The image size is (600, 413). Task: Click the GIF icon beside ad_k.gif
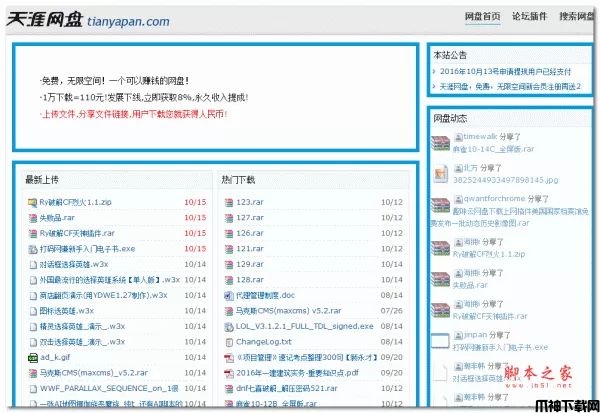32,357
